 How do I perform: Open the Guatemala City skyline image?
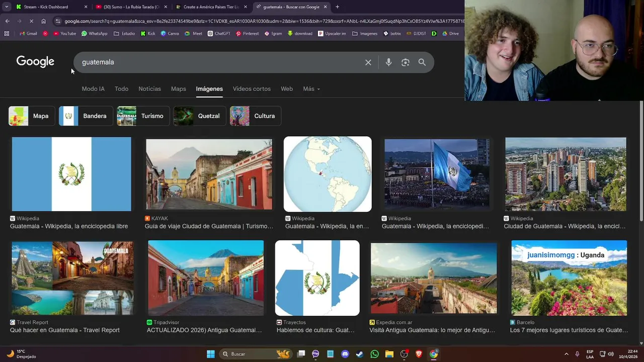click(566, 174)
